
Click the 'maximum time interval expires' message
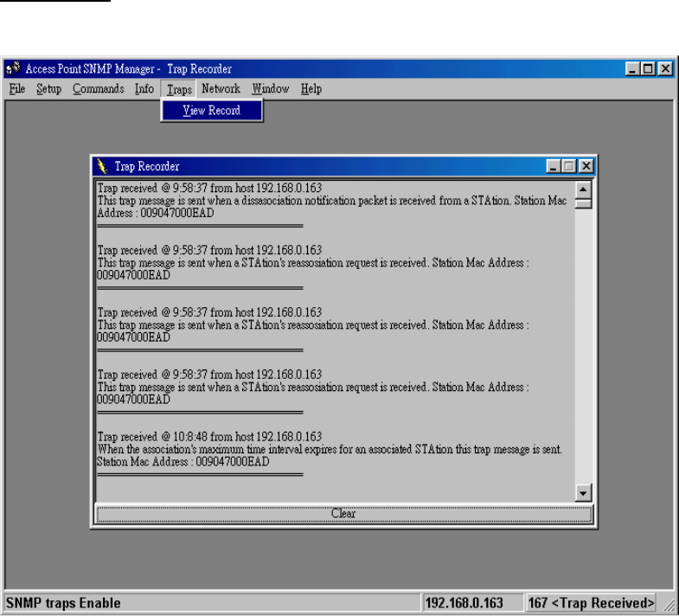click(x=330, y=449)
